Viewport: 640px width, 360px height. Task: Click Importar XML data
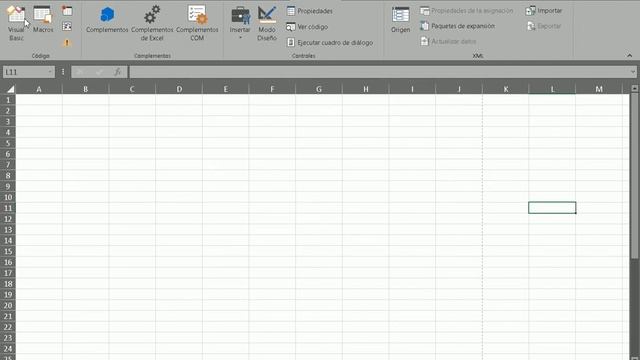[544, 11]
